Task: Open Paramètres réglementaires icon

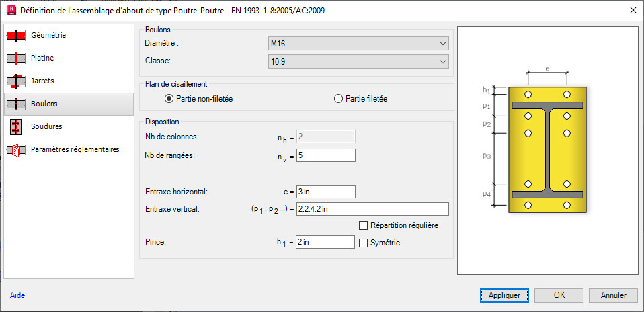Action: click(16, 150)
